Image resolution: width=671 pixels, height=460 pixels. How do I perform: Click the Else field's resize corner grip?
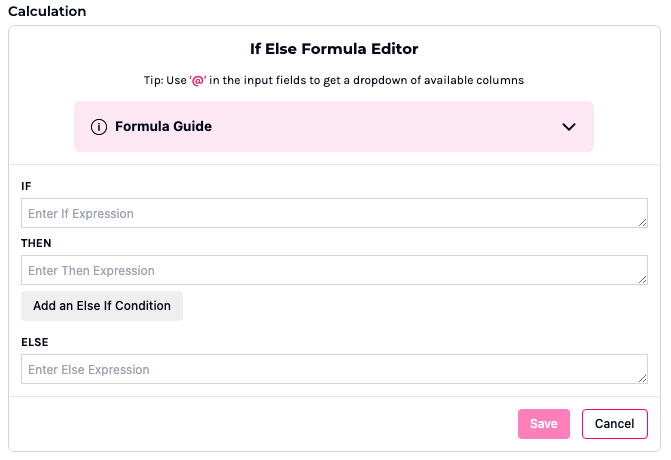pos(642,378)
